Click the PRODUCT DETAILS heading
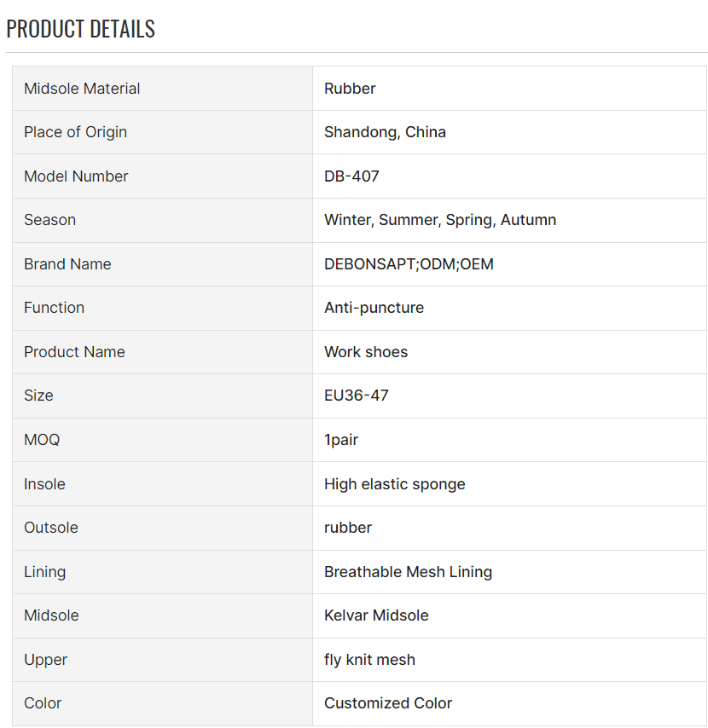Viewport: 708px width, 728px height. [80, 29]
